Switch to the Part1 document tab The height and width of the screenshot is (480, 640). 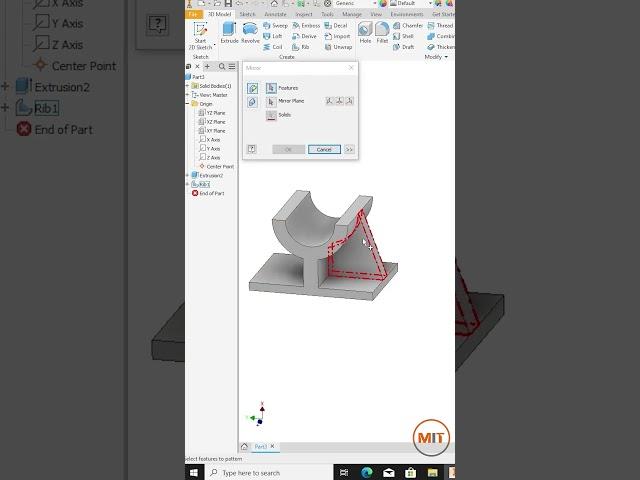(x=261, y=447)
